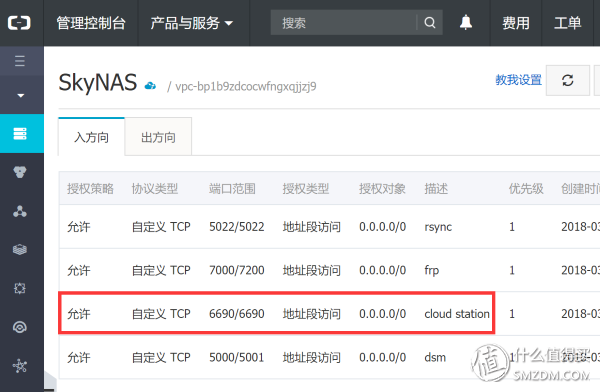Open the 工单 ticket menu
600x392 pixels.
(567, 23)
